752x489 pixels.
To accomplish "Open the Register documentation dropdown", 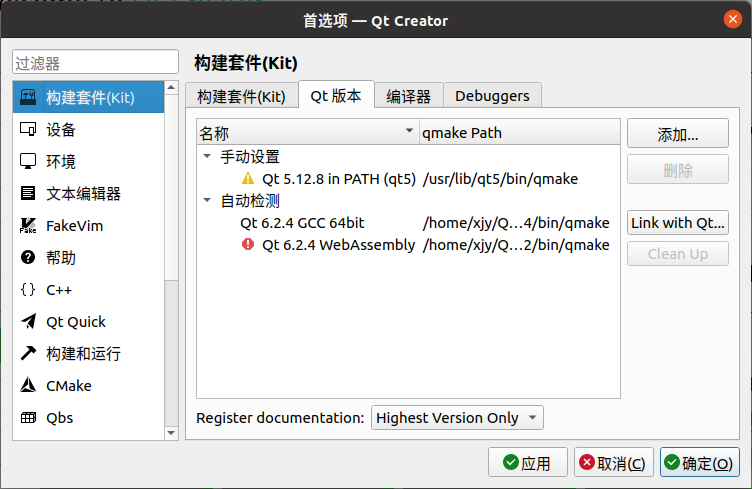I will point(457,418).
